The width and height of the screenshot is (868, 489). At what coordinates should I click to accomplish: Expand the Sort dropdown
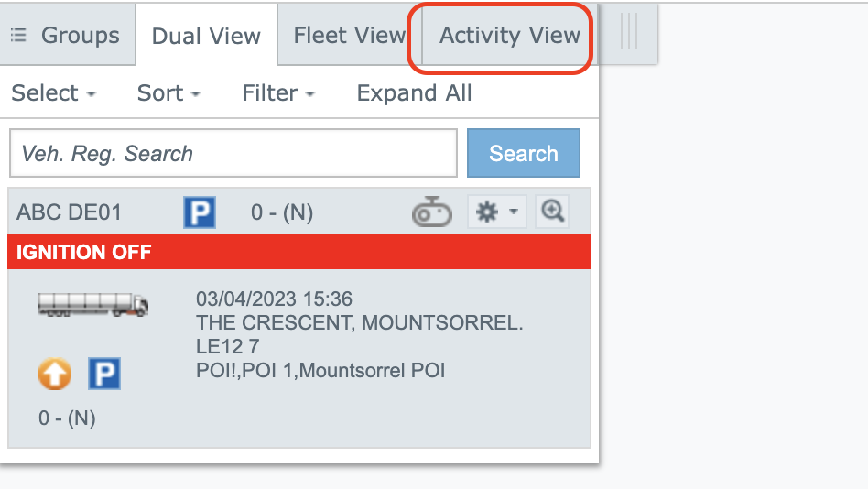click(x=168, y=93)
